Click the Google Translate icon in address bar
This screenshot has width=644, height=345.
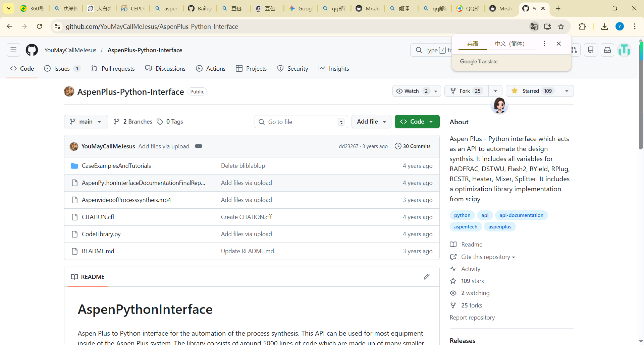pos(534,26)
